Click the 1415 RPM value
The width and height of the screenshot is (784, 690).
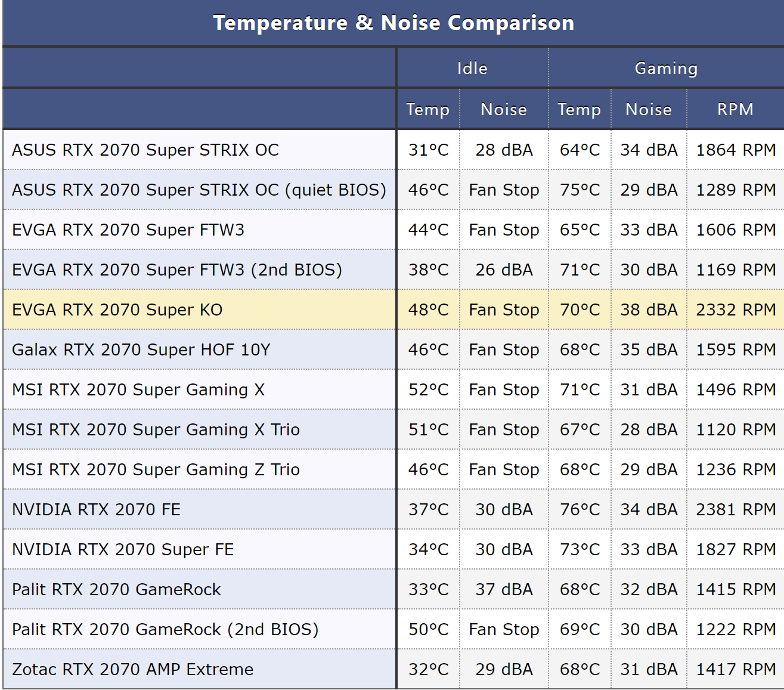736,589
